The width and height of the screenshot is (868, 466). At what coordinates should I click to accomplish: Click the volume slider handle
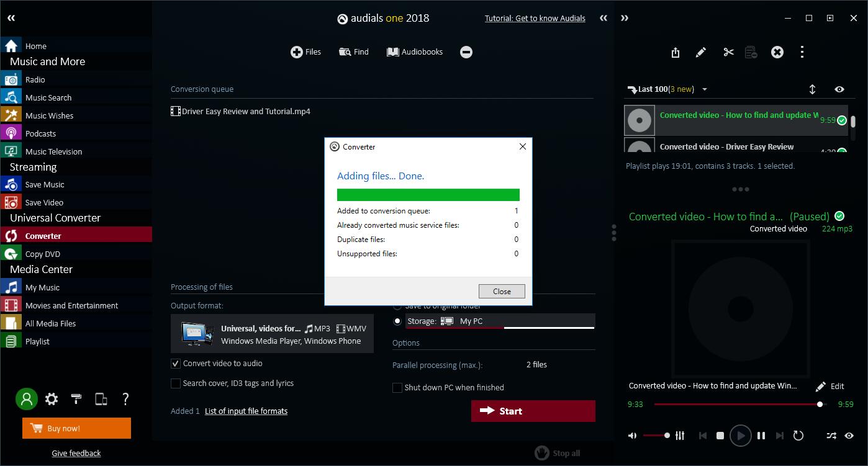(x=667, y=436)
